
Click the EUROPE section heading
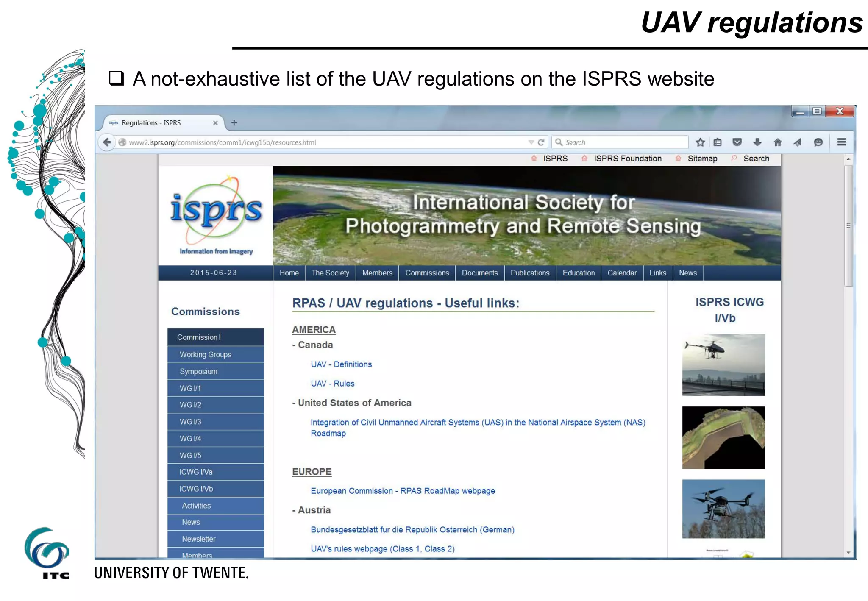(x=312, y=472)
